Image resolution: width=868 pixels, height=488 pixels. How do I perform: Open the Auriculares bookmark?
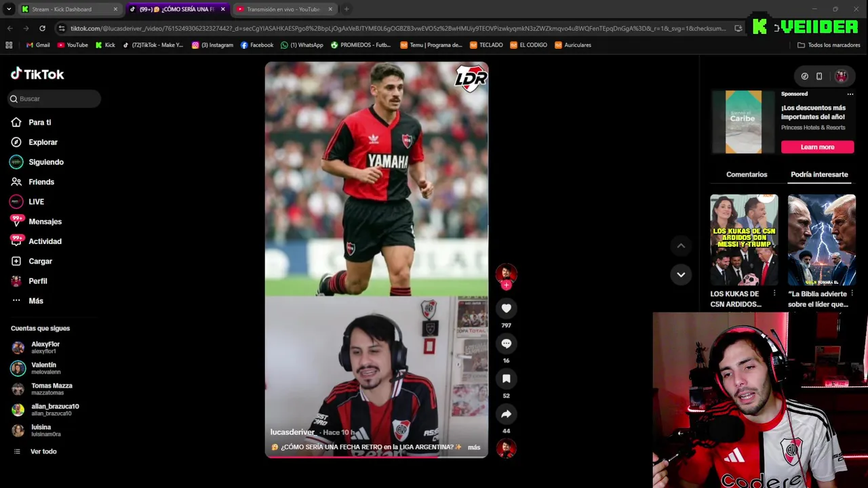pyautogui.click(x=573, y=45)
